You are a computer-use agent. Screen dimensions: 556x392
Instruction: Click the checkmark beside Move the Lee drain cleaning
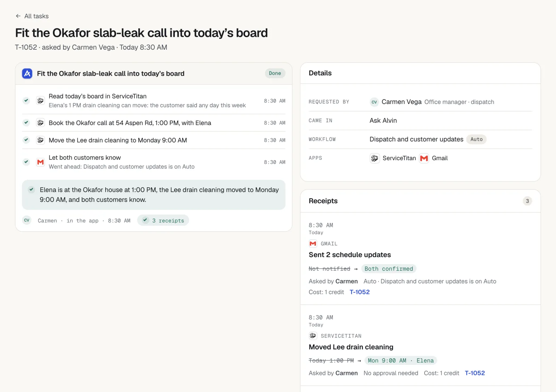click(x=26, y=140)
